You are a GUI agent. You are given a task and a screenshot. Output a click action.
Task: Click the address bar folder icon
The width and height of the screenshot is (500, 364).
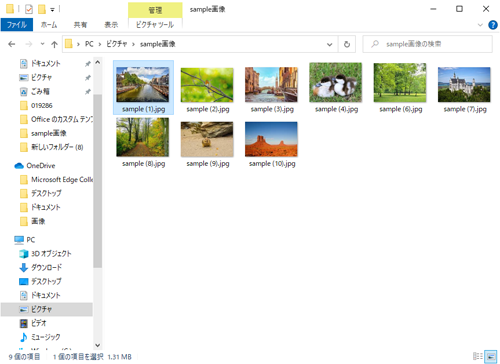pyautogui.click(x=69, y=44)
